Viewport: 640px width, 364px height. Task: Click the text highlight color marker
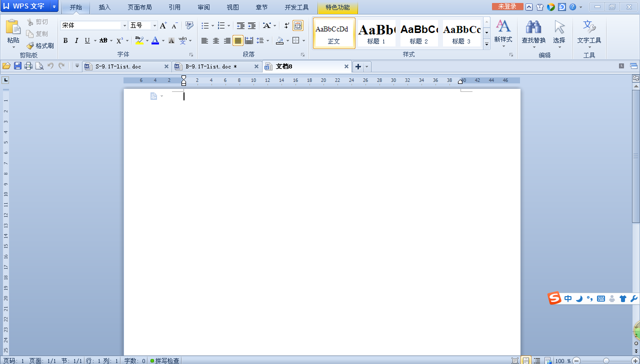coord(139,40)
